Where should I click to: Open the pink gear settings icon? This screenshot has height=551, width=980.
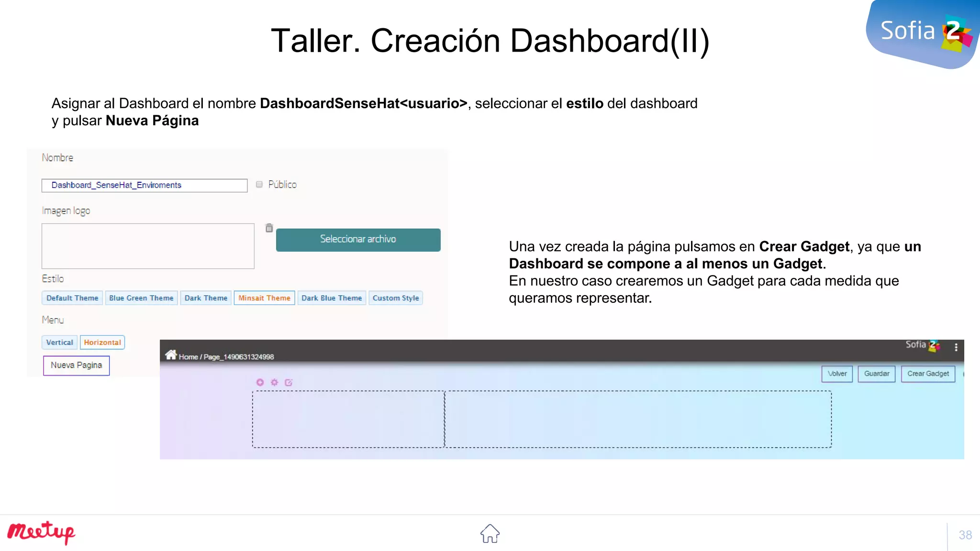(x=274, y=382)
